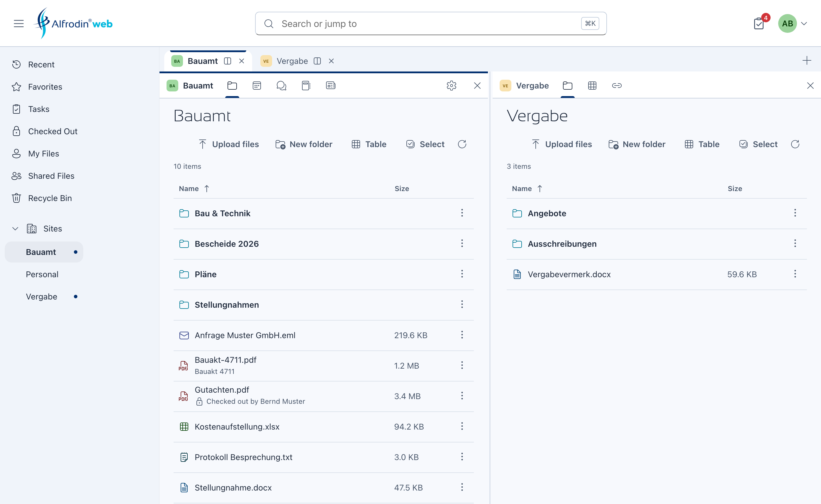This screenshot has width=821, height=504.
Task: Open Recycle Bin in sidebar
Action: coord(42,198)
